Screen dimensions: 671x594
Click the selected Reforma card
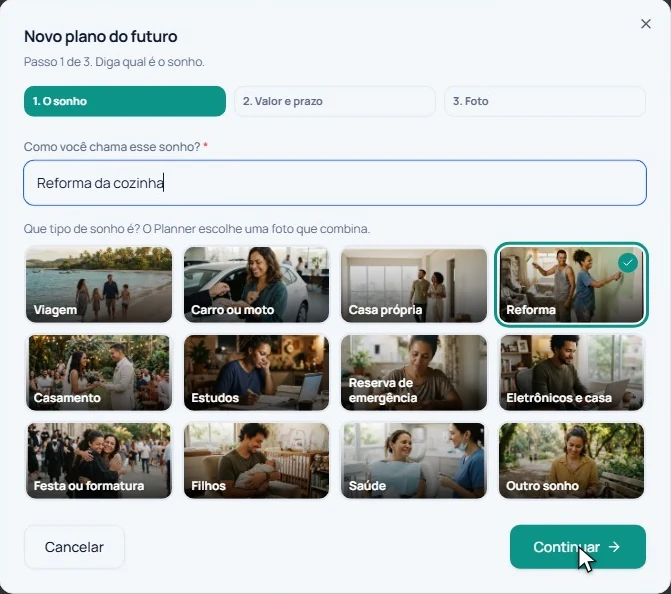point(571,285)
